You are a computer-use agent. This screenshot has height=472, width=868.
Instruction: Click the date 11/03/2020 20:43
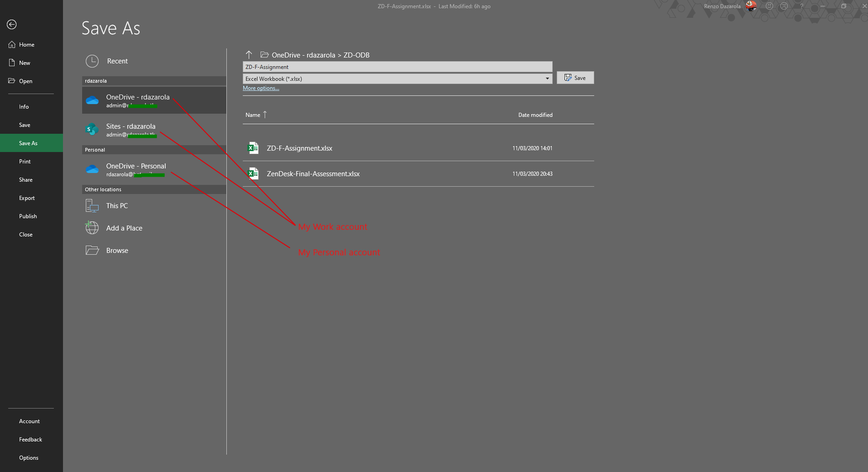[532, 174]
